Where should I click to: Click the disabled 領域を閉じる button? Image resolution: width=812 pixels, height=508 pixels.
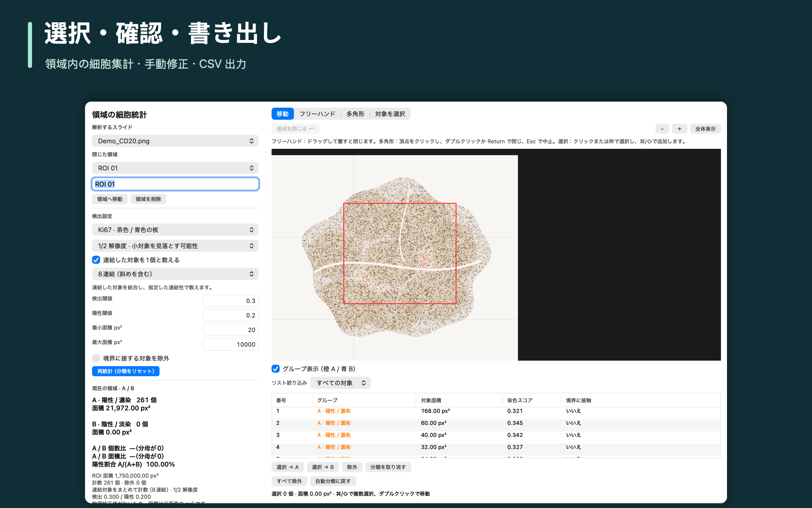point(295,129)
